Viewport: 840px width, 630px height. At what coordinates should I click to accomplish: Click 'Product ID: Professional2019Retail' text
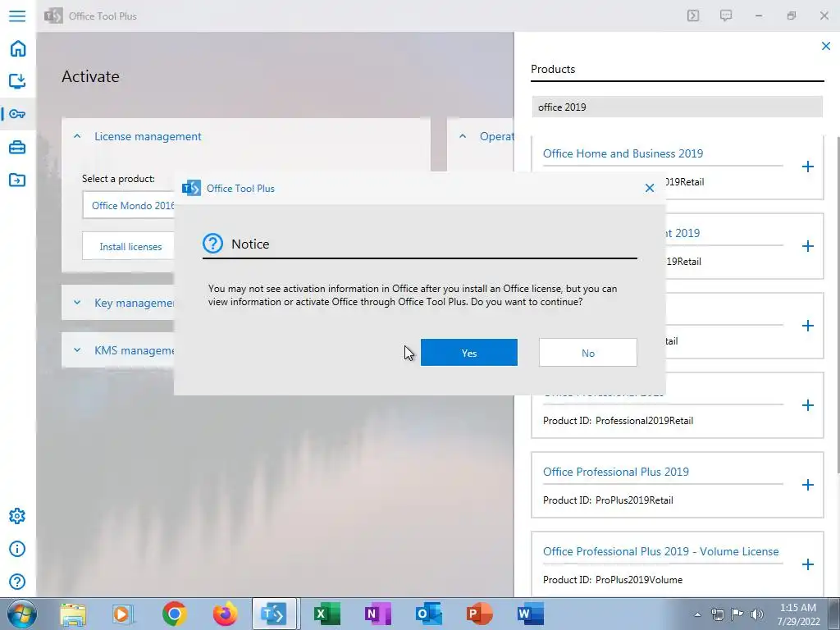point(618,421)
